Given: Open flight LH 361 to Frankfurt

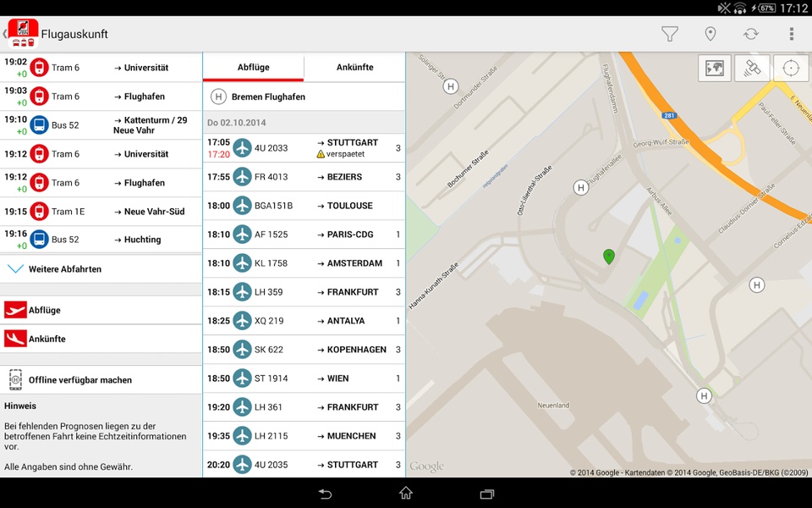Looking at the screenshot, I should tap(304, 407).
